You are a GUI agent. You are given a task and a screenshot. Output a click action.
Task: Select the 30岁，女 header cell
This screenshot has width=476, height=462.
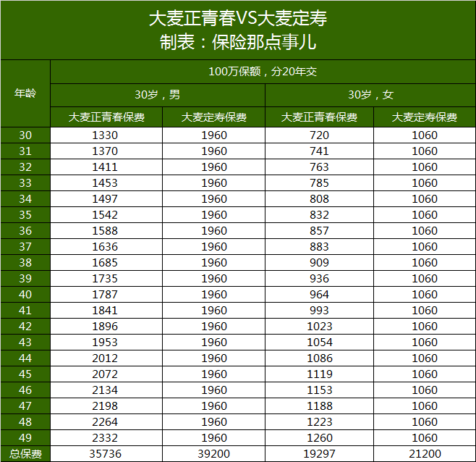(x=370, y=95)
